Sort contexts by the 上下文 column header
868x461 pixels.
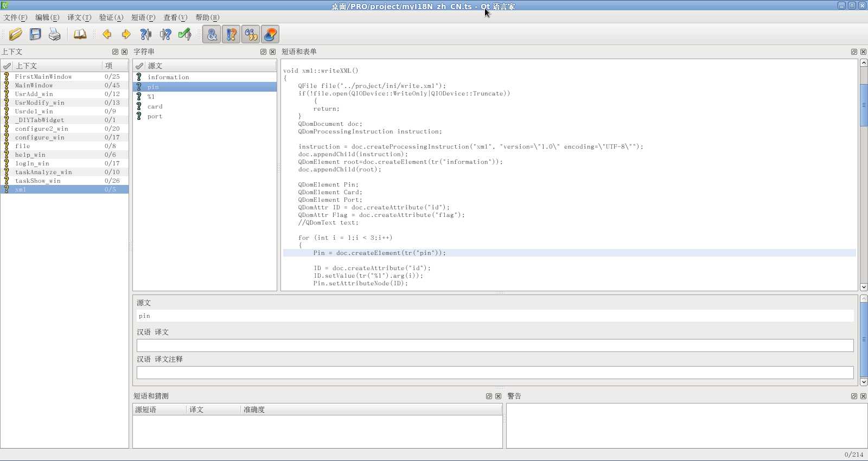58,66
